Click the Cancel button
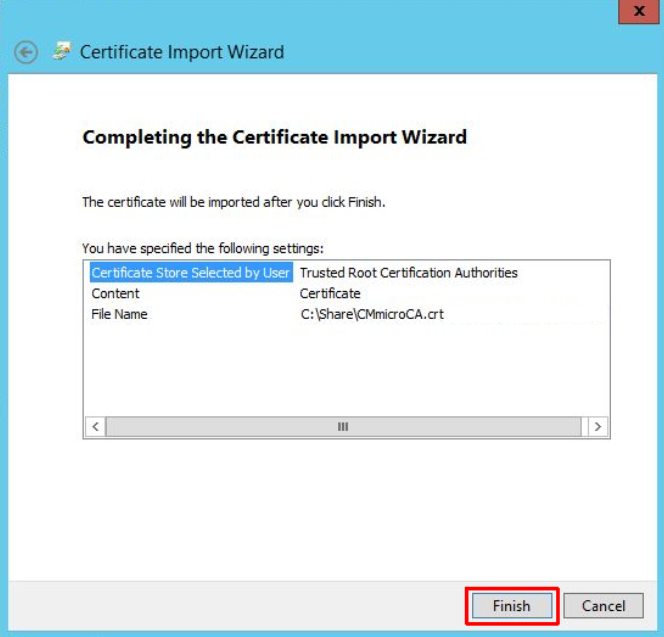The height and width of the screenshot is (637, 664). coord(603,606)
